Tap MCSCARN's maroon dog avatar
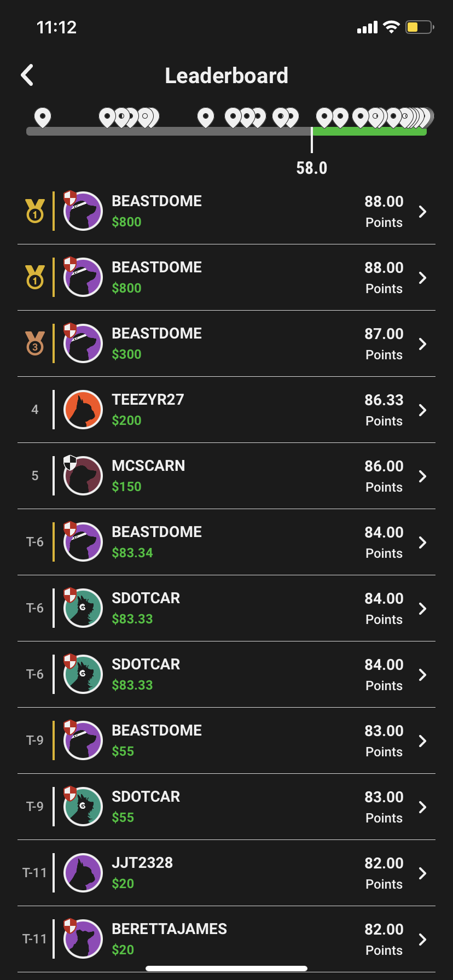The height and width of the screenshot is (980, 453). click(83, 476)
